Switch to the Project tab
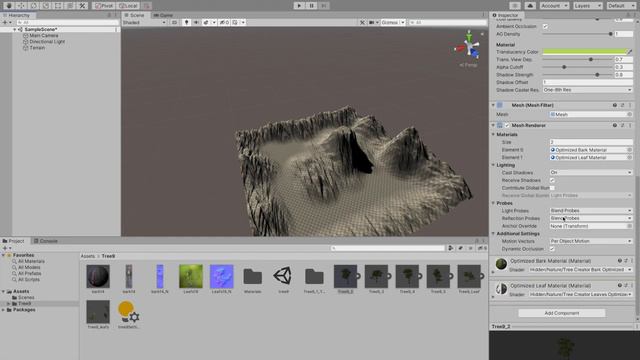Viewport: 640px width, 360px height. pos(14,241)
